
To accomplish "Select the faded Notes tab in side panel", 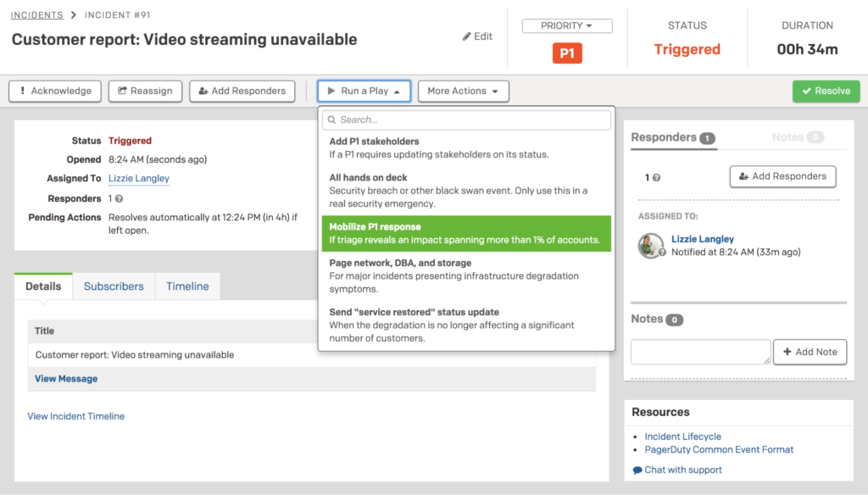I will (798, 137).
